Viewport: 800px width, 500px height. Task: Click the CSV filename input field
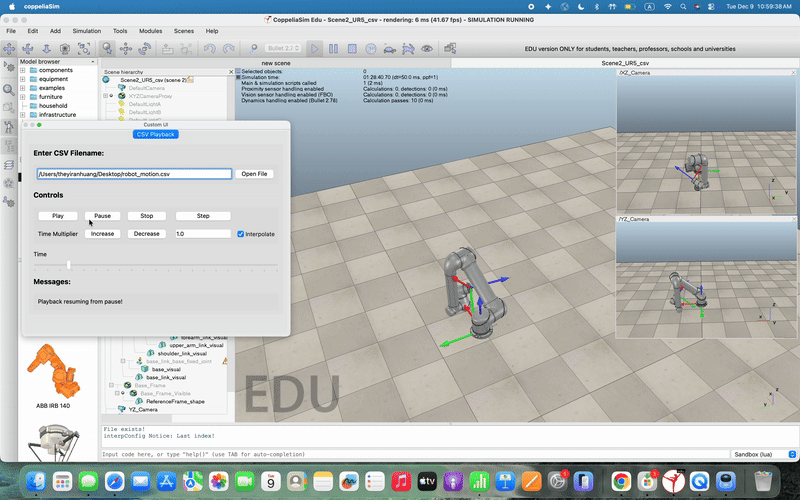[134, 174]
